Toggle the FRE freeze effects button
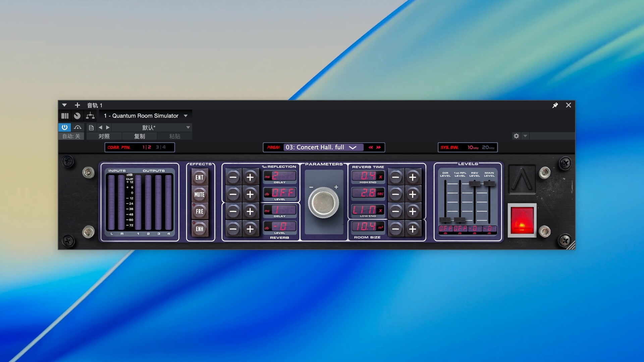 (200, 212)
